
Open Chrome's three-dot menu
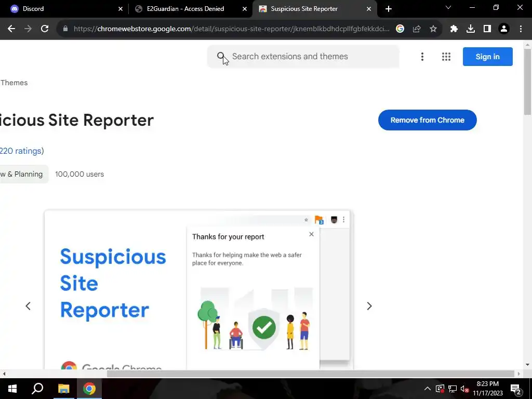(x=521, y=29)
